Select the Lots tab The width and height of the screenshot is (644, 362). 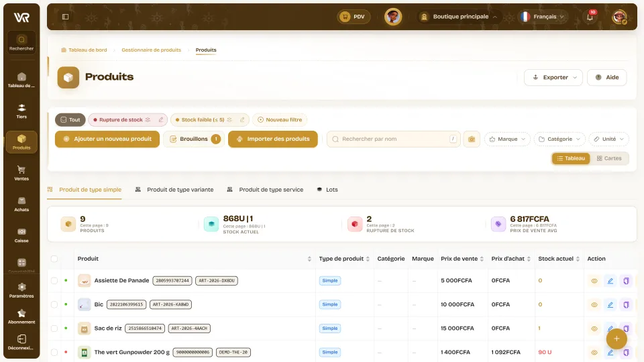point(327,190)
